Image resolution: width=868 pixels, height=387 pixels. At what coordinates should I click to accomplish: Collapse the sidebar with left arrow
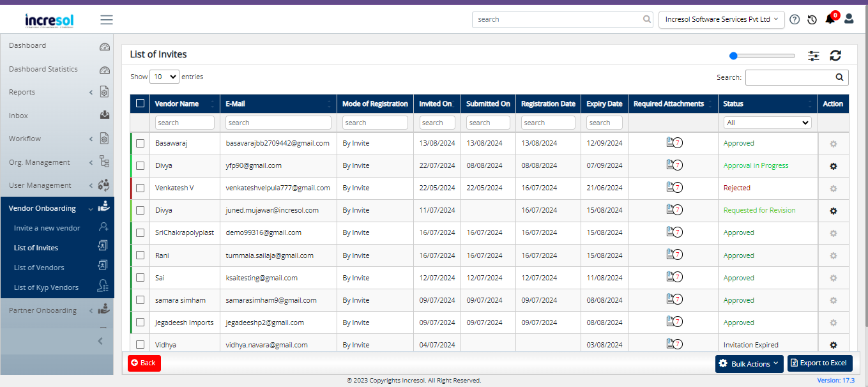[100, 342]
